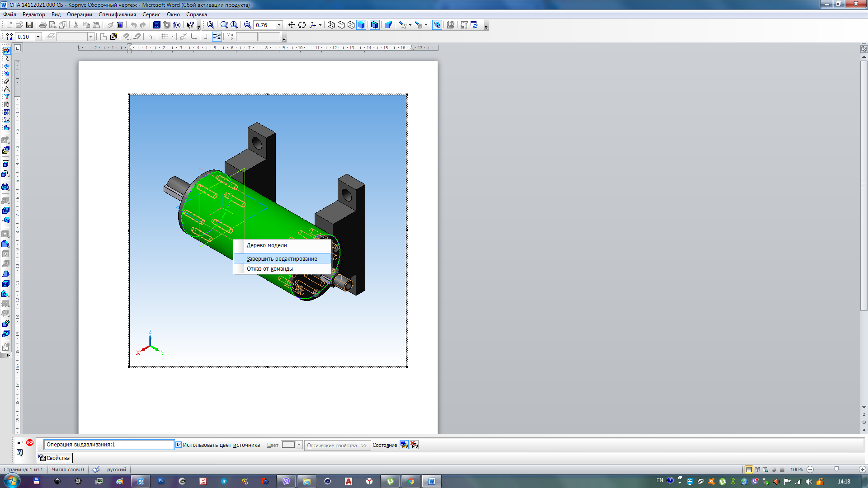Open the Цвет color dropdown arrow
Viewport: 868px width, 488px height.
(299, 445)
